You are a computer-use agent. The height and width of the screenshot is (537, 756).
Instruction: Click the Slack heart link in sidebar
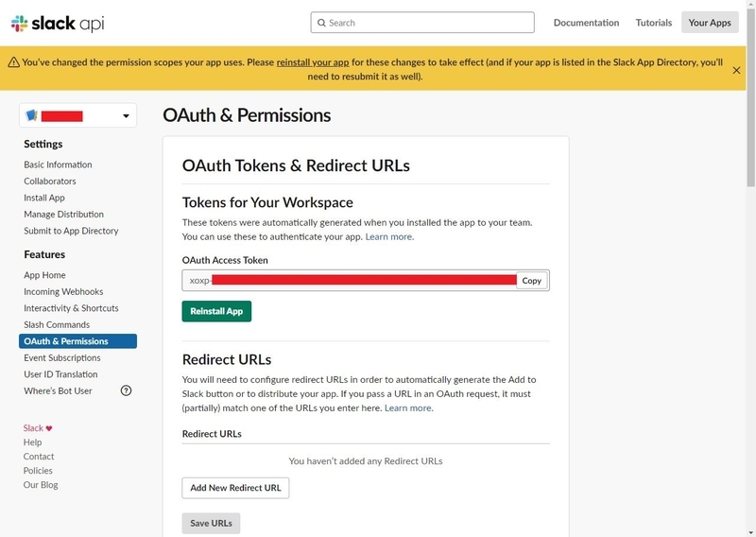click(38, 428)
